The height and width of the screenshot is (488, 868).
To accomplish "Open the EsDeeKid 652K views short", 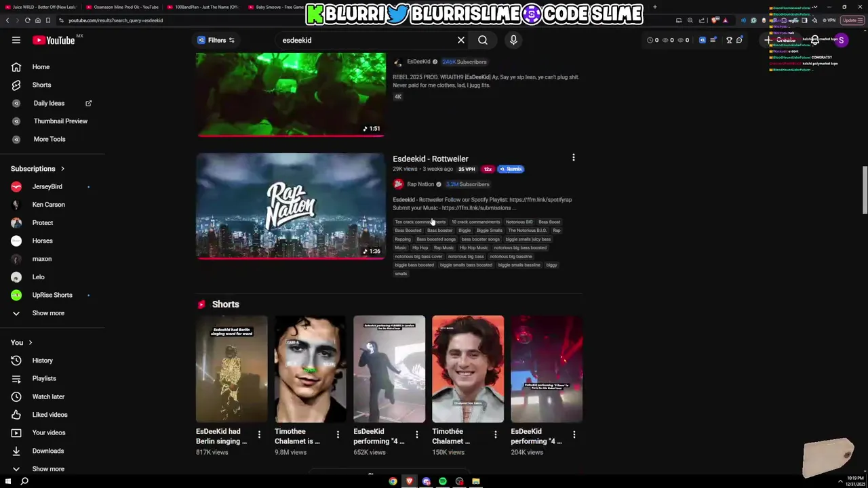I will pyautogui.click(x=389, y=369).
